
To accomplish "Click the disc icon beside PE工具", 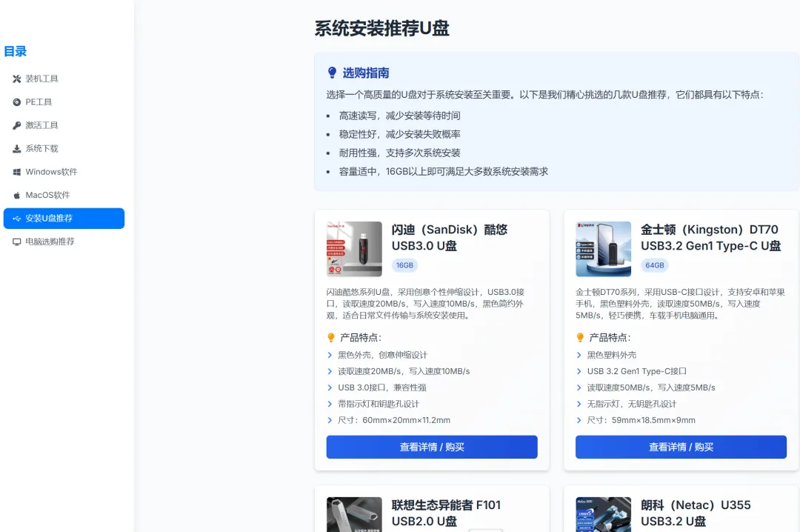I will tap(17, 102).
